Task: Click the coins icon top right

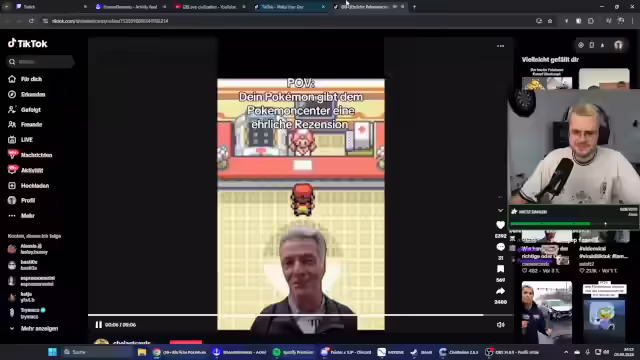Action: pyautogui.click(x=581, y=45)
